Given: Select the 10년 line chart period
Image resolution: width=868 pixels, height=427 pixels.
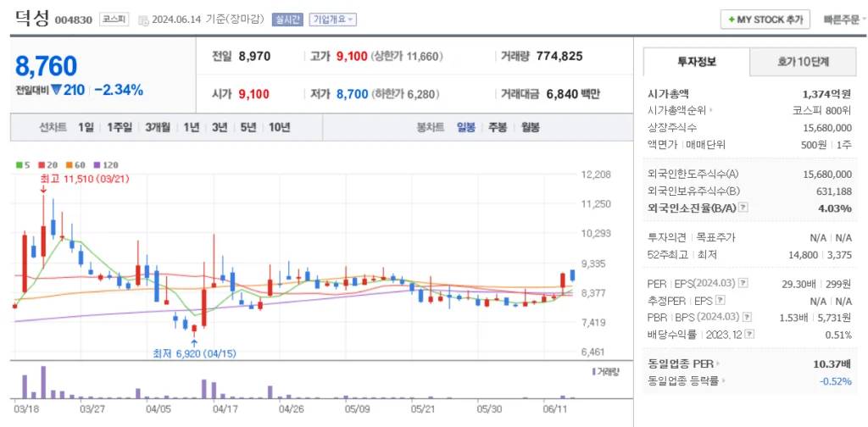Looking at the screenshot, I should pos(279,127).
